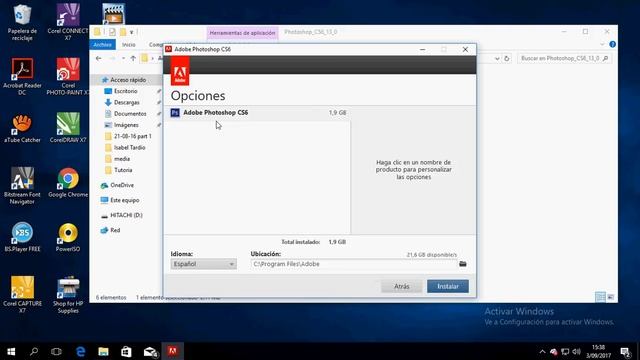
Task: Open Corel CAPTURE X7 desktop shortcut
Action: tap(22, 295)
